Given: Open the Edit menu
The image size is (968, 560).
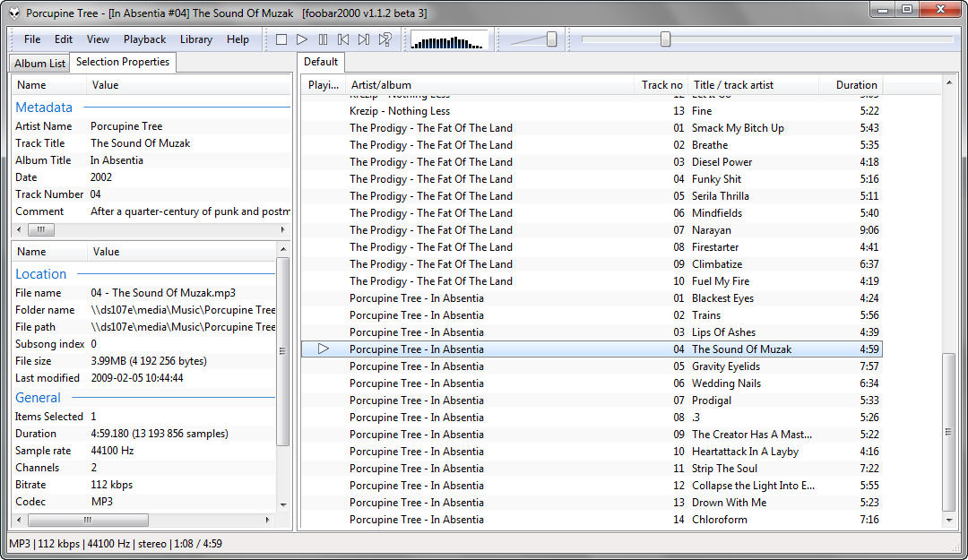Looking at the screenshot, I should click(x=64, y=39).
